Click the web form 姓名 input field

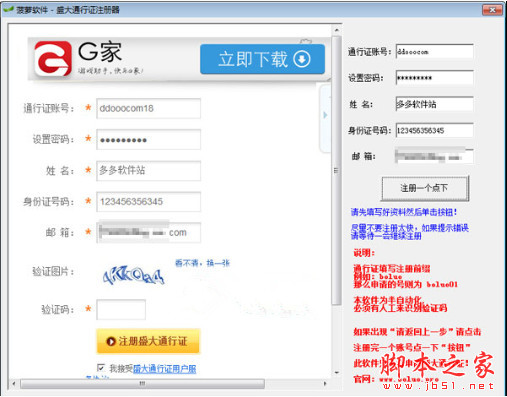(x=149, y=171)
